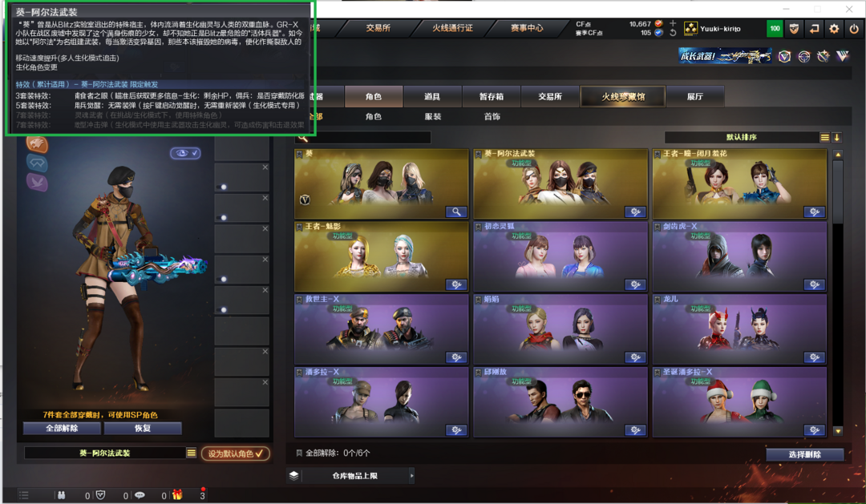Toggle character preview eye visibility

pos(185,153)
